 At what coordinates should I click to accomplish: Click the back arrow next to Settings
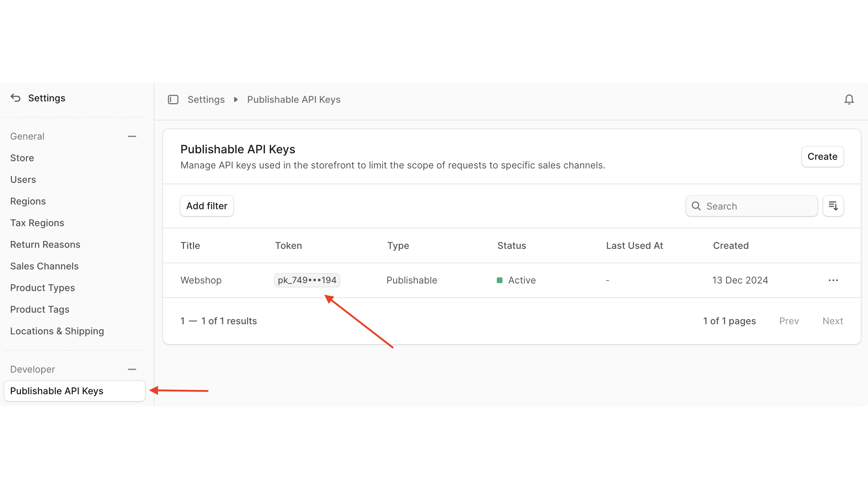(x=15, y=98)
